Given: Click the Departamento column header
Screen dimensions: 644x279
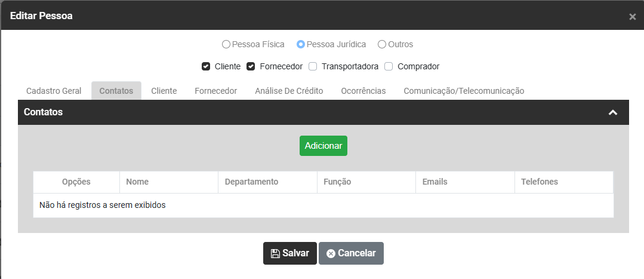Looking at the screenshot, I should [x=251, y=182].
